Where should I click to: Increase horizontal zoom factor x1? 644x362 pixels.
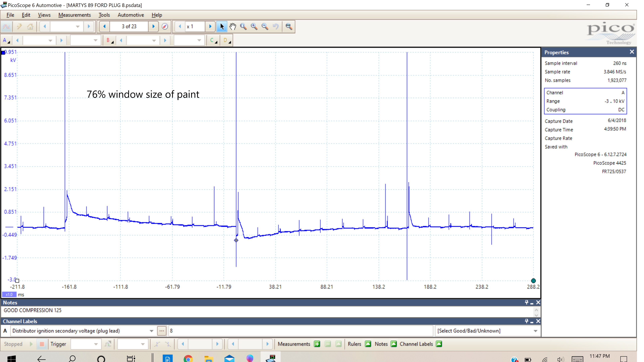click(210, 26)
